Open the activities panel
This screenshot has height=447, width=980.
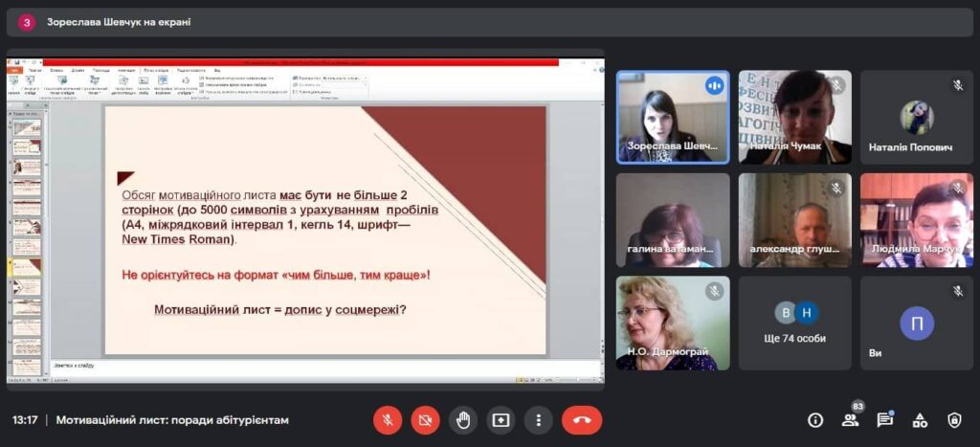(920, 420)
